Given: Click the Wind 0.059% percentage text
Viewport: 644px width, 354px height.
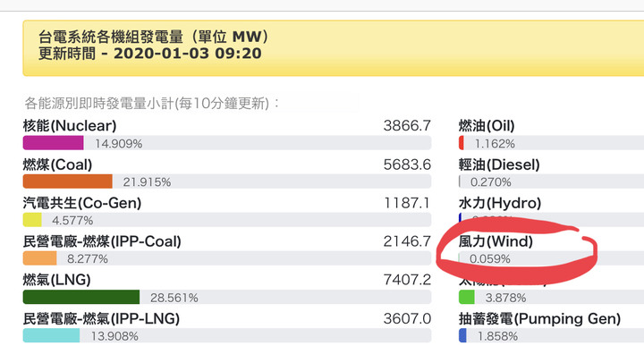Looking at the screenshot, I should [x=490, y=258].
